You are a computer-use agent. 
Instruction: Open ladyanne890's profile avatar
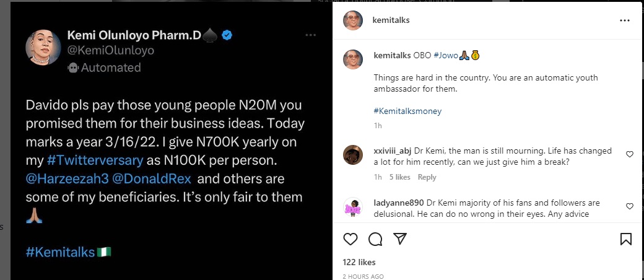pos(352,208)
